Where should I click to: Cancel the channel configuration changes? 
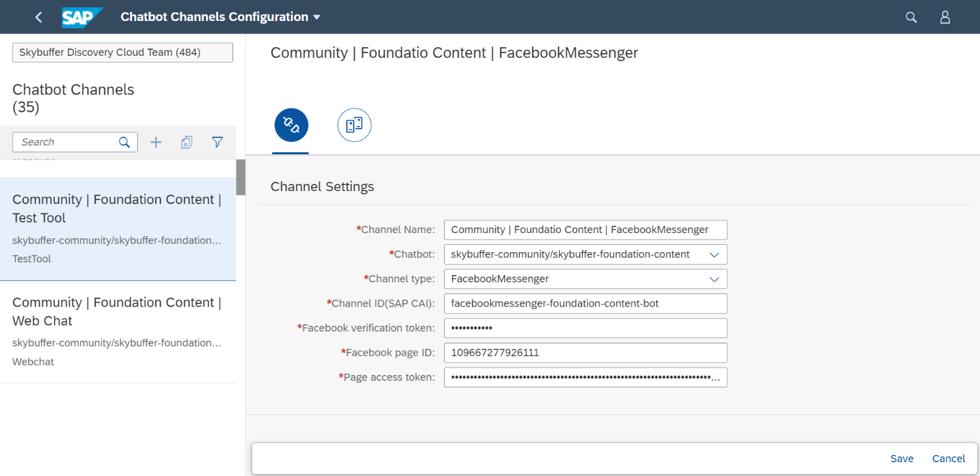[x=948, y=458]
